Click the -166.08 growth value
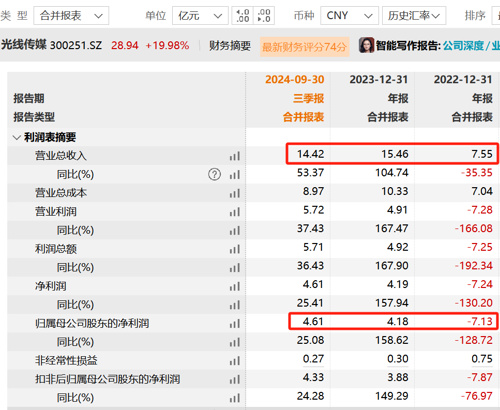 tap(474, 229)
